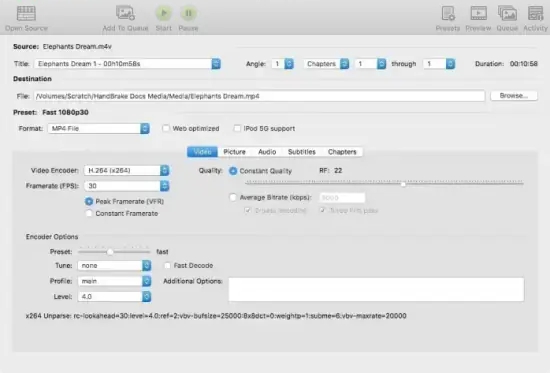Select Constant Quality radio button
Image resolution: width=550 pixels, height=373 pixels.
click(233, 171)
